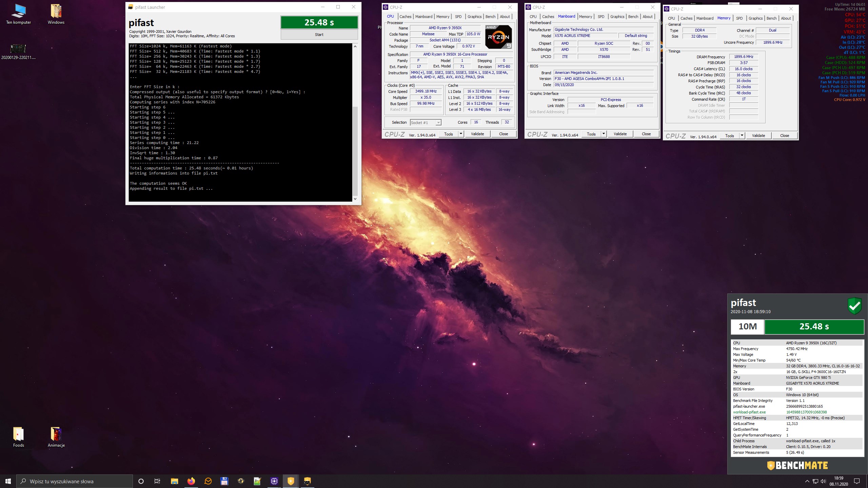This screenshot has height=488, width=868.
Task: Click Validate in CPU-Z CPU window
Action: 477,134
